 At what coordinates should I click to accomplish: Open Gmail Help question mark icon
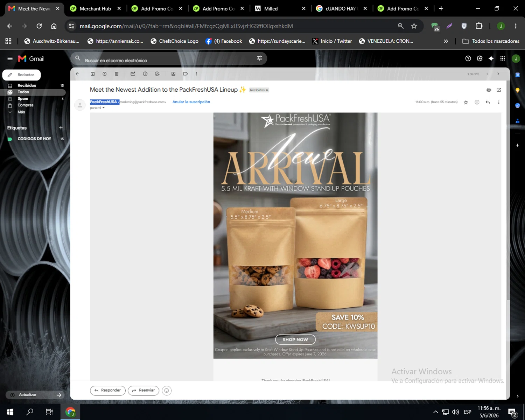[x=468, y=58]
